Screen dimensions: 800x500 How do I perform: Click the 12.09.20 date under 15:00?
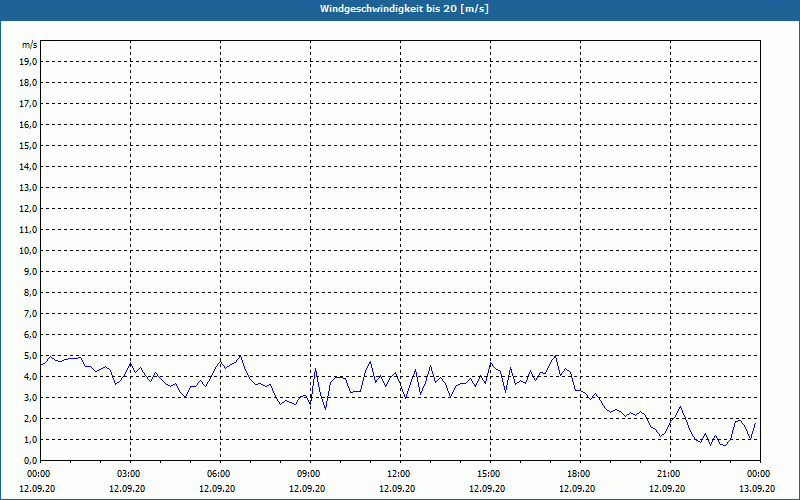tap(487, 488)
